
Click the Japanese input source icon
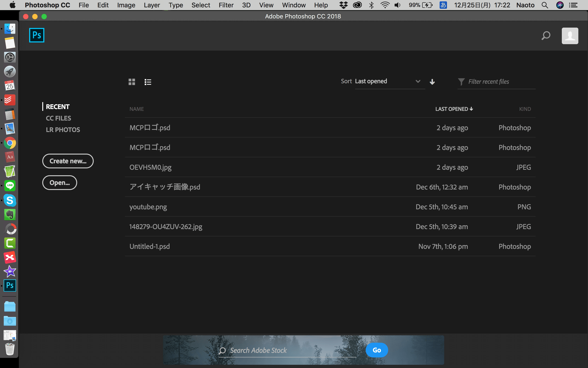pyautogui.click(x=443, y=5)
